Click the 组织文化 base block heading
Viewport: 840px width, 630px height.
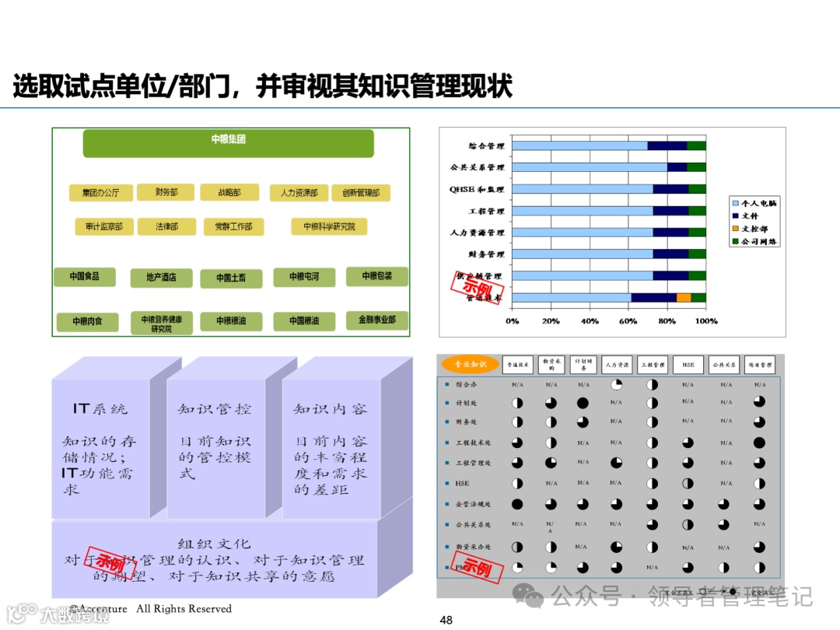tap(214, 544)
